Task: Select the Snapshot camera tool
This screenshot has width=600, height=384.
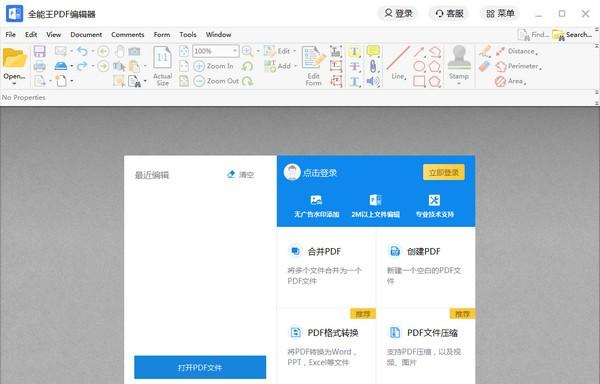Action: tap(134, 51)
